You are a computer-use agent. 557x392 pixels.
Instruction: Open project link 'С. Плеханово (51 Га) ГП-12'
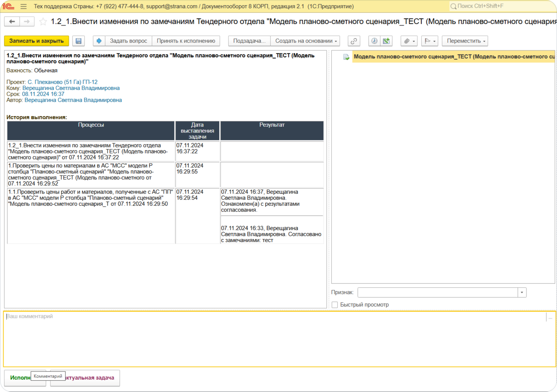pyautogui.click(x=63, y=82)
